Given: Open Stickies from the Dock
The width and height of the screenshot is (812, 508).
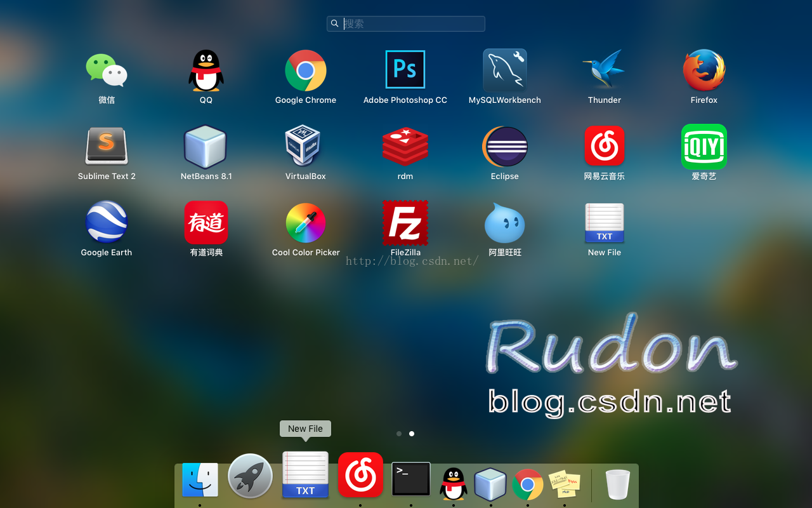Looking at the screenshot, I should click(565, 485).
